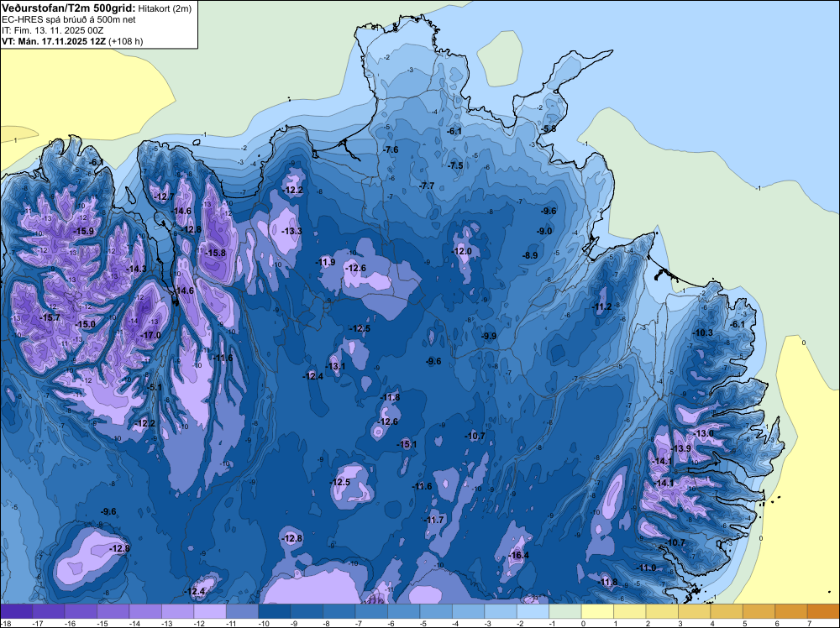Click the -15.8 temperature label
This screenshot has width=840, height=628.
[x=215, y=254]
